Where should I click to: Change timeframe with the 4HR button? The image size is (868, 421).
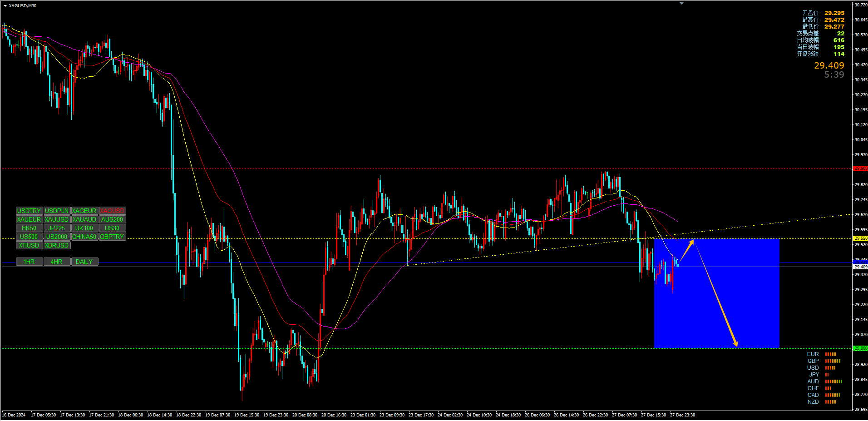pyautogui.click(x=57, y=262)
